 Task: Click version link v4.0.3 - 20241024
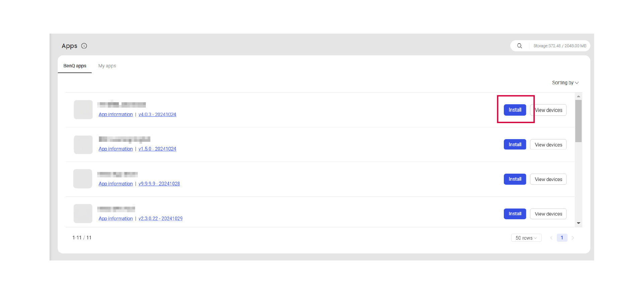click(157, 115)
